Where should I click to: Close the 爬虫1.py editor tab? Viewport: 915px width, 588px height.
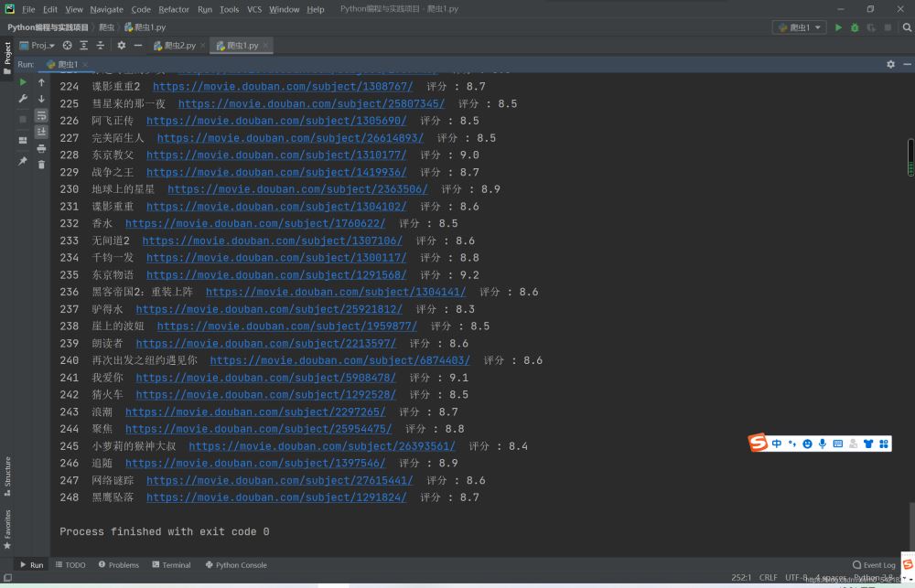pos(265,46)
